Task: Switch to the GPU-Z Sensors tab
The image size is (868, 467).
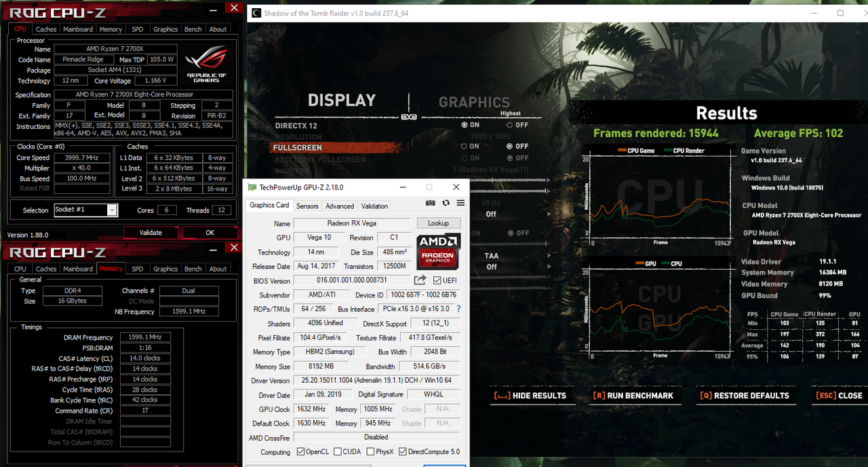Action: tap(307, 206)
